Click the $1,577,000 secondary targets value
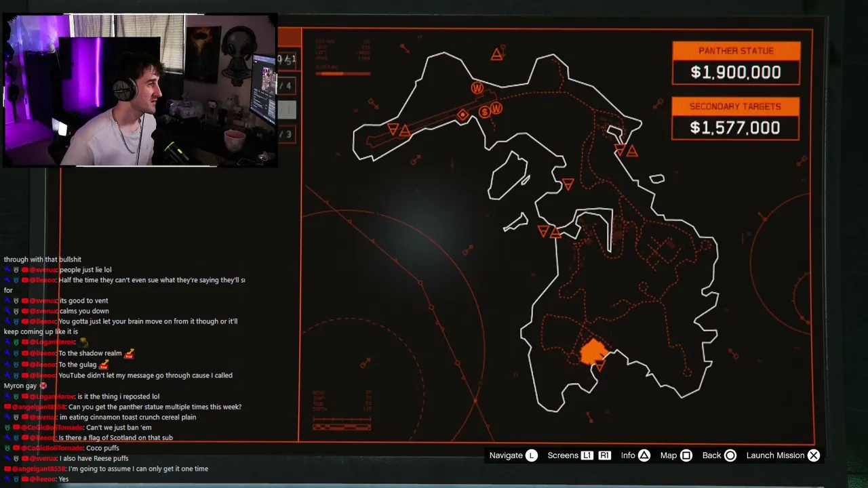868x488 pixels. coord(735,128)
